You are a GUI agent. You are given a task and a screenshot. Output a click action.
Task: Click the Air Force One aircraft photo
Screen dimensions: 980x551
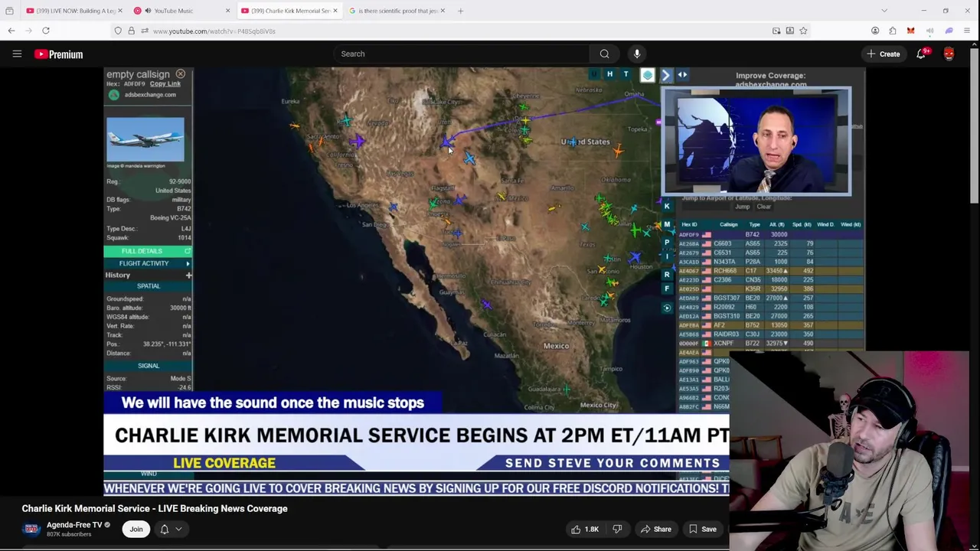click(145, 139)
